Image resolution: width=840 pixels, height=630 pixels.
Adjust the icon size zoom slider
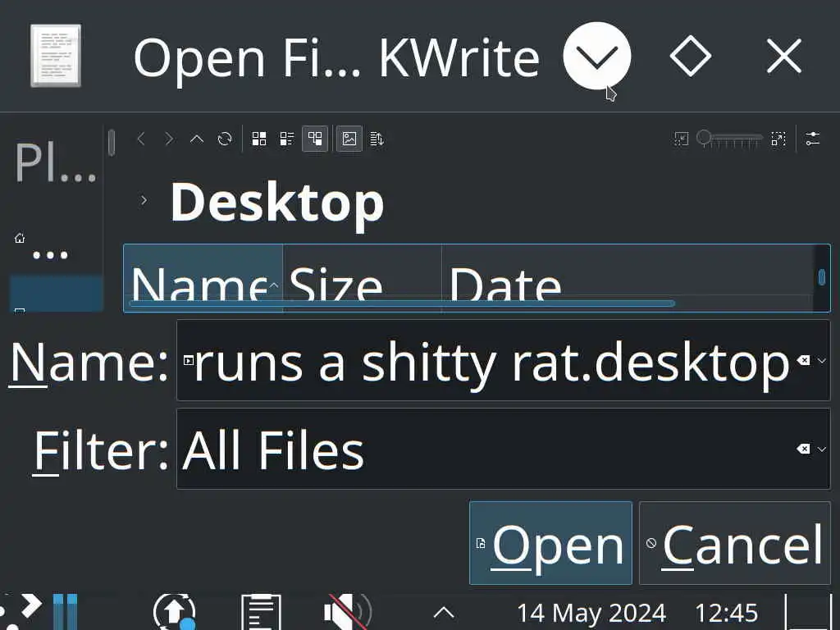point(729,139)
